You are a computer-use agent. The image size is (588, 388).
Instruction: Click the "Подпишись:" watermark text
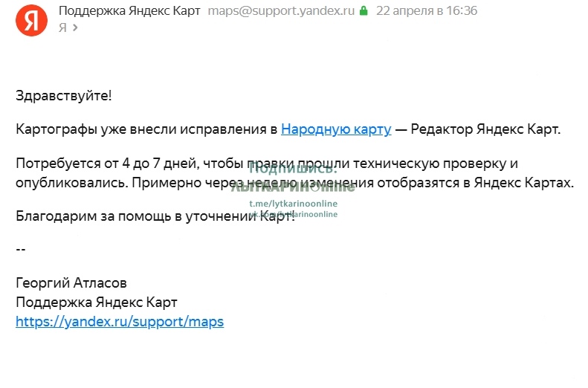[x=292, y=168]
